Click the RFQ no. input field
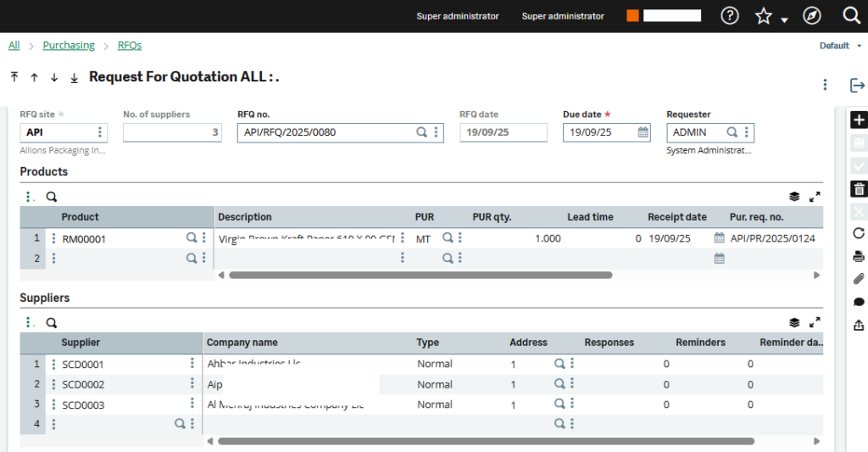Viewport: 868px width, 452px height. pyautogui.click(x=326, y=132)
